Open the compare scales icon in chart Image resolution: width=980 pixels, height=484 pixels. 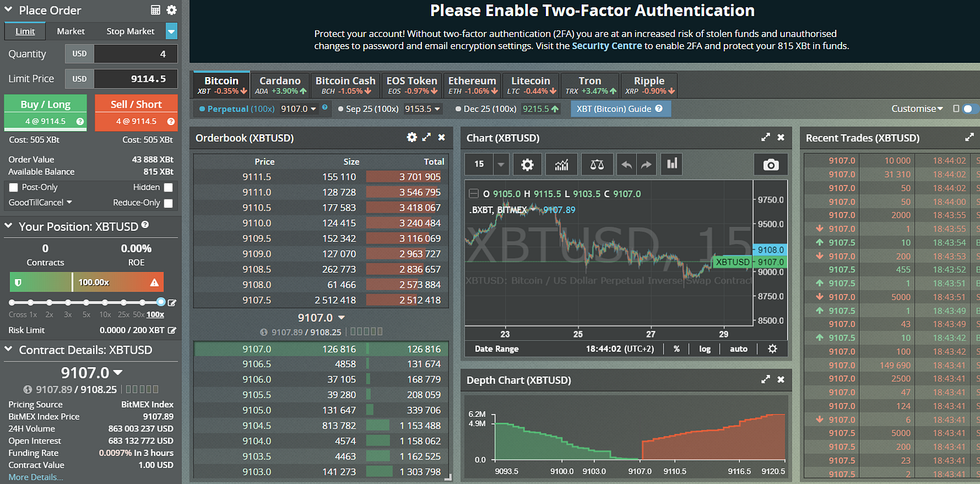pos(596,164)
